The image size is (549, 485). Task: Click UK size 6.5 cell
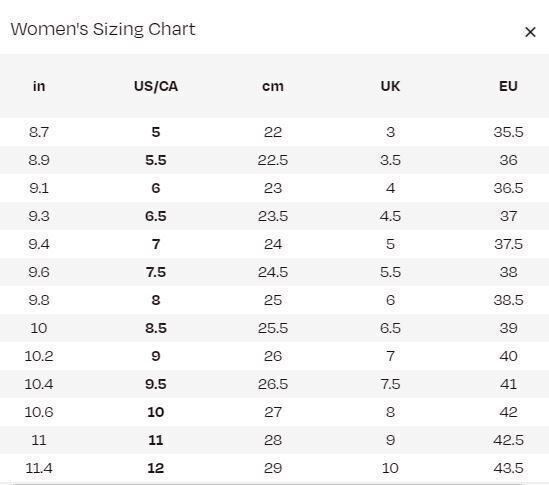(390, 328)
